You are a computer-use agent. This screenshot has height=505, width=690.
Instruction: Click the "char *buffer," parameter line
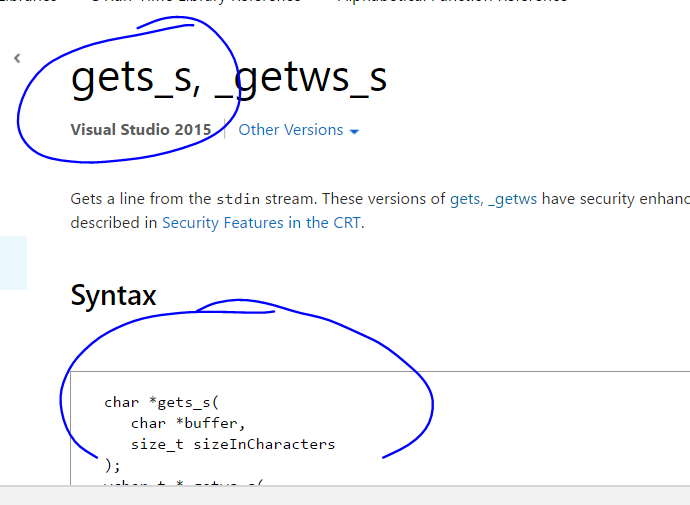point(188,423)
